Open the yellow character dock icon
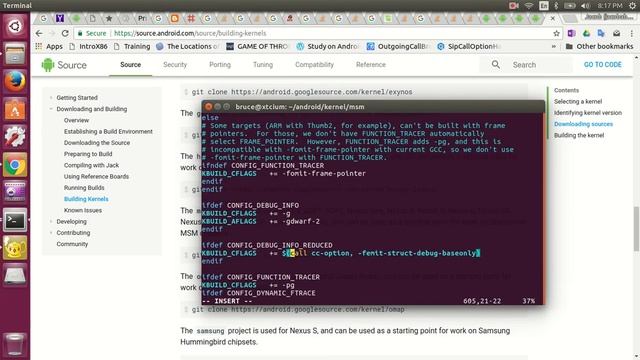Image resolution: width=640 pixels, height=360 pixels. 15,248
